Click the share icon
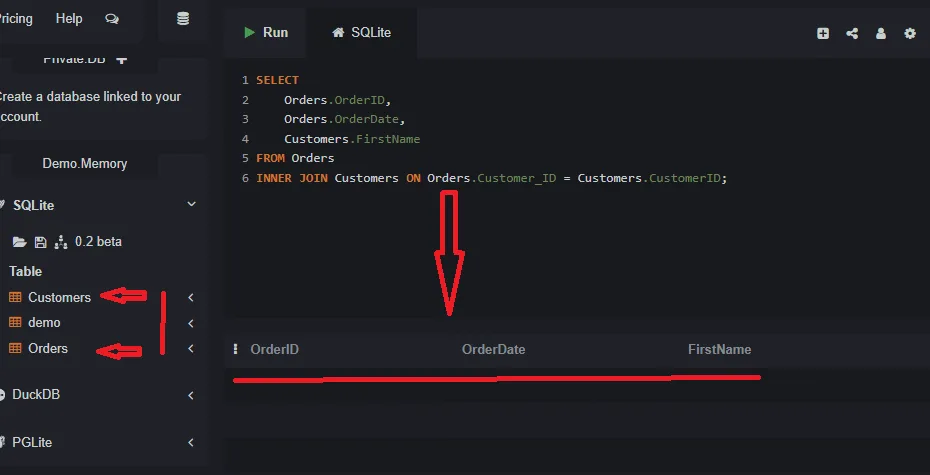 (x=852, y=33)
